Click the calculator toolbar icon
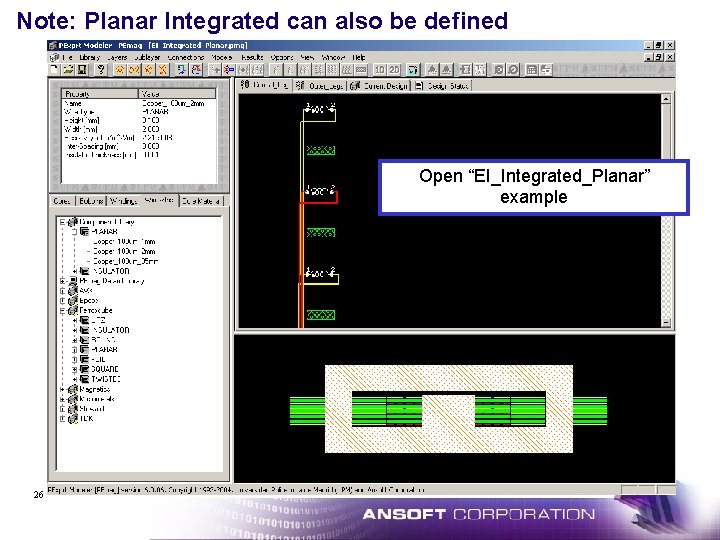Viewport: 720px width, 540px height. click(x=531, y=69)
